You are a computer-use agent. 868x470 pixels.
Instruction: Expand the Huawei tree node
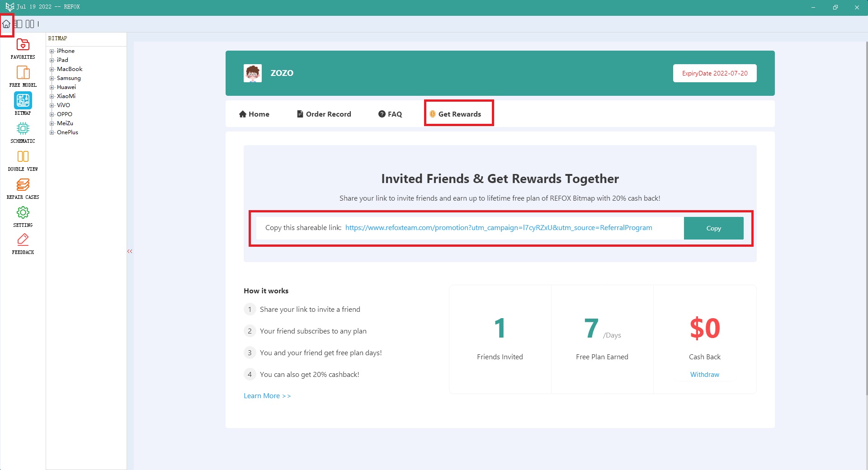[52, 87]
